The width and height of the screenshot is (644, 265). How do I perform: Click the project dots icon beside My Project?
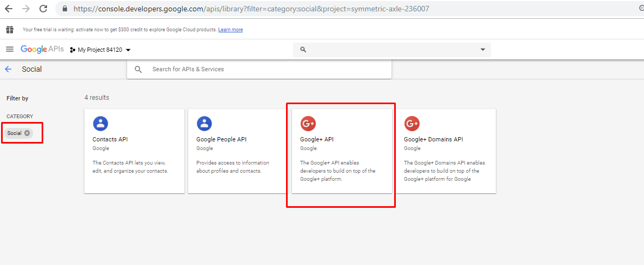(x=72, y=50)
